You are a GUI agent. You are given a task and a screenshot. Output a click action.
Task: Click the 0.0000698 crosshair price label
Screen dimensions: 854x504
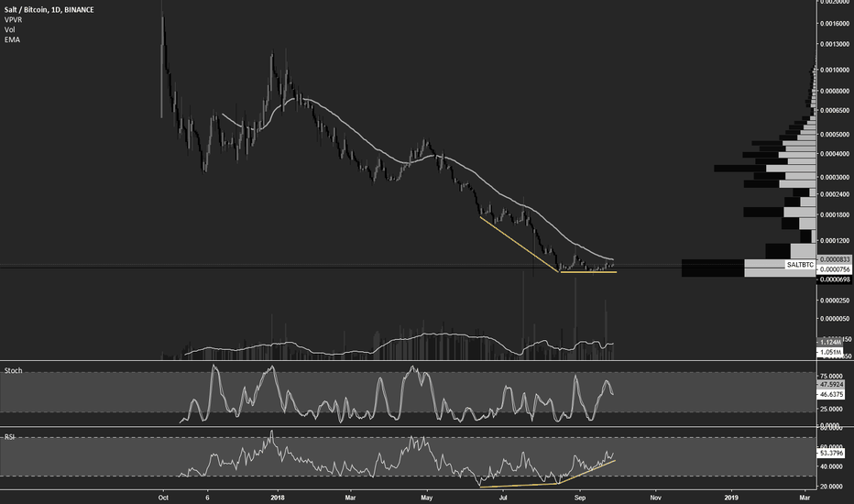835,279
